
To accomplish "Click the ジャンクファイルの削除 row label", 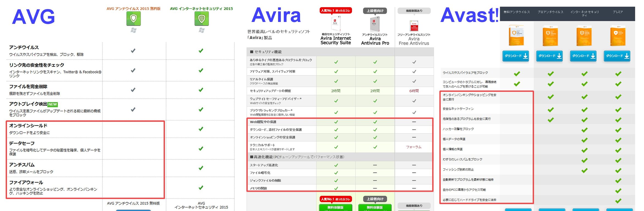I will click(x=265, y=181).
